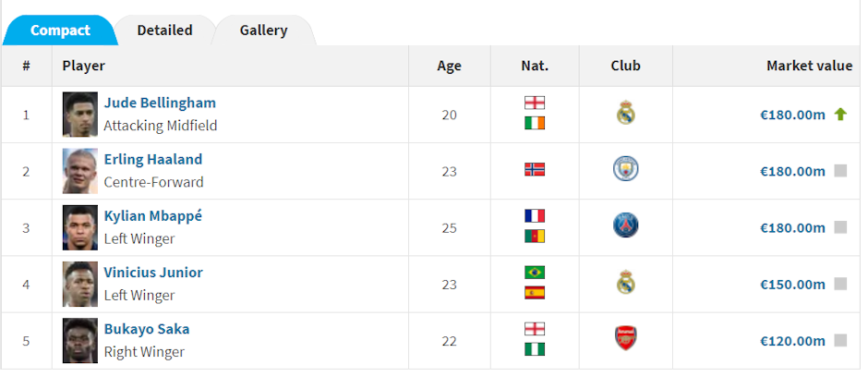Click the Brazil flag for Vinicius Junior
868x377 pixels.
tap(535, 273)
